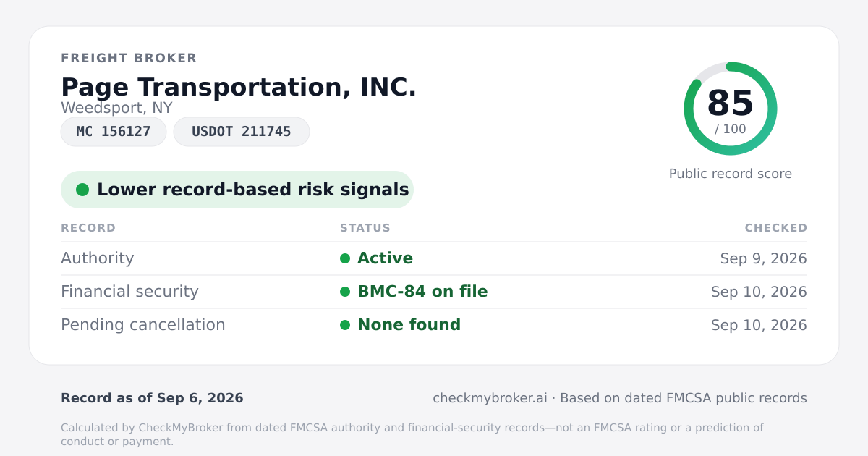868x456 pixels.
Task: Select the USDOT 211745 badge
Action: 242,132
